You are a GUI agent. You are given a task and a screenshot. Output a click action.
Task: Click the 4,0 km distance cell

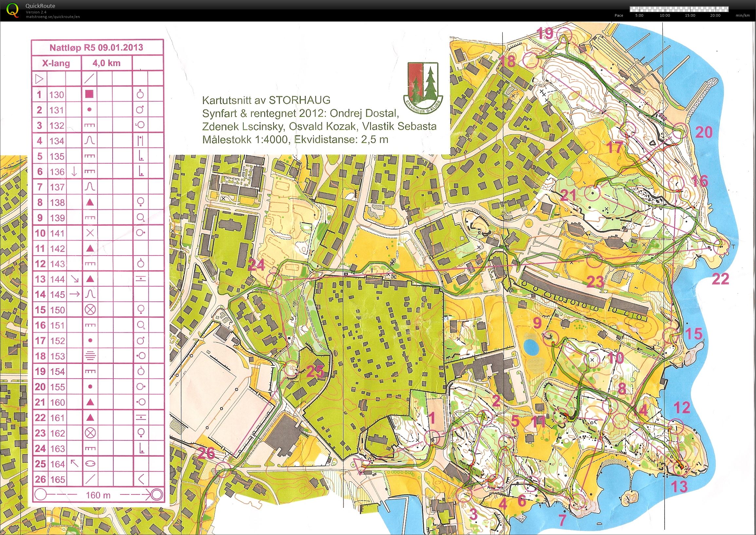[x=106, y=63]
